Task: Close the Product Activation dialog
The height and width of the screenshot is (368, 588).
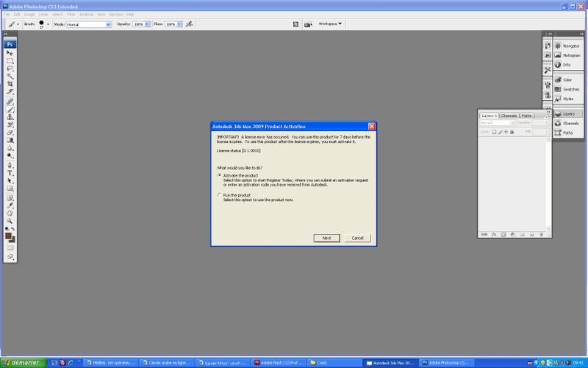Action: tap(372, 127)
